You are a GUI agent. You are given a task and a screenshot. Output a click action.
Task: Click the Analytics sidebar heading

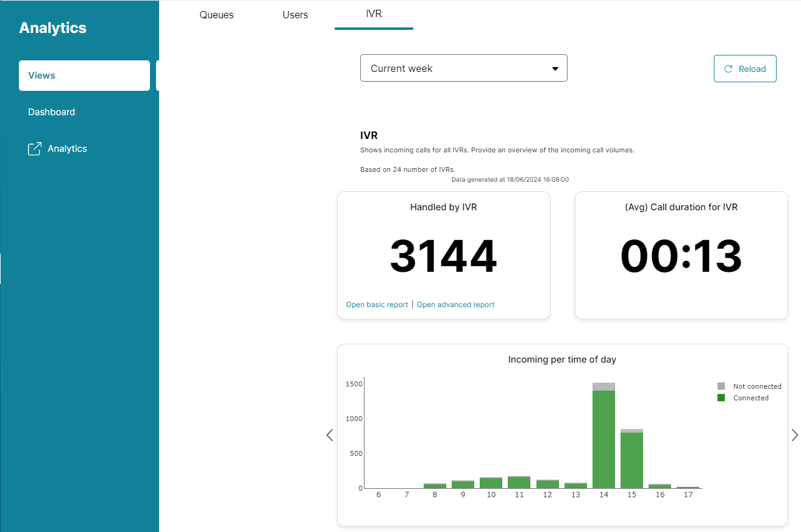(x=53, y=28)
